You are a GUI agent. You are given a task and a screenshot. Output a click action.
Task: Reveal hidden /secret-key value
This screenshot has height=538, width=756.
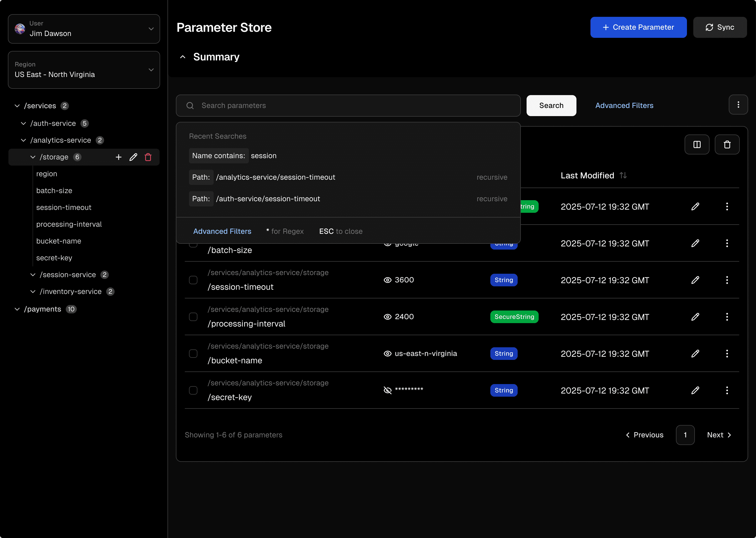[387, 390]
